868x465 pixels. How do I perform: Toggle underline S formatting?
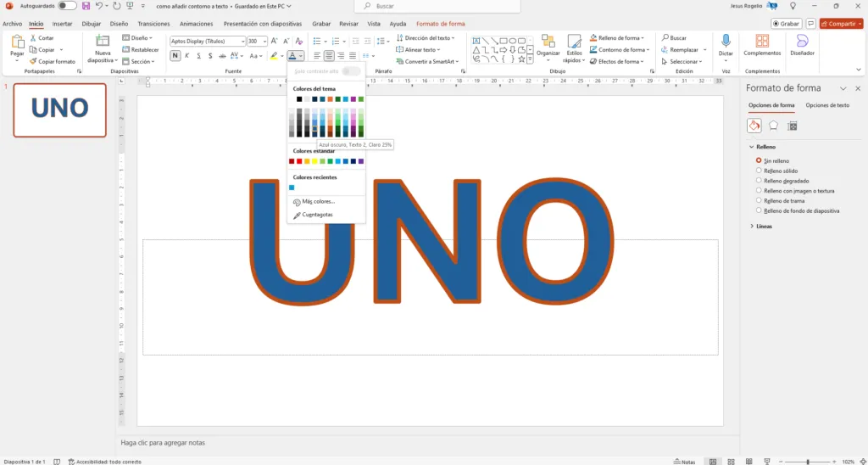coord(198,55)
